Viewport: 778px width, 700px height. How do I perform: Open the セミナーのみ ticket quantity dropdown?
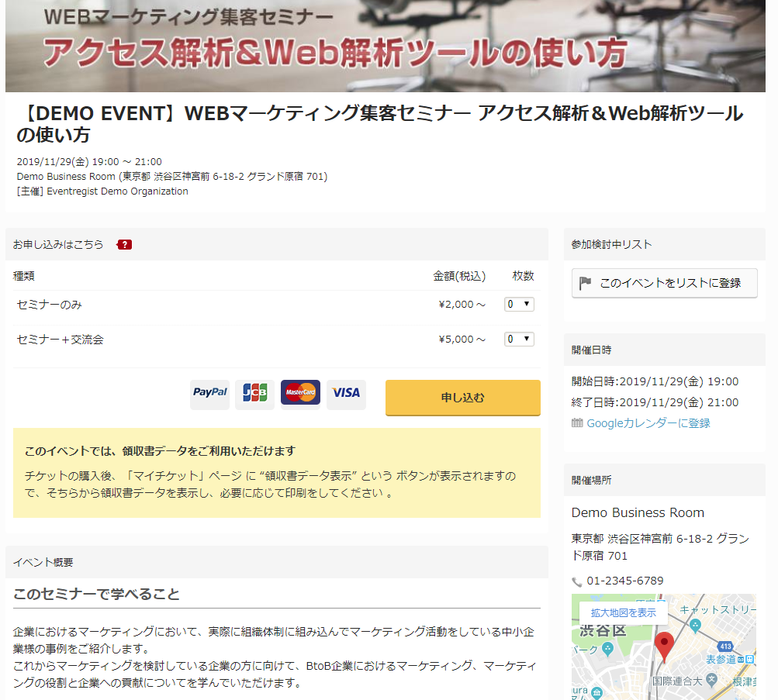click(518, 304)
